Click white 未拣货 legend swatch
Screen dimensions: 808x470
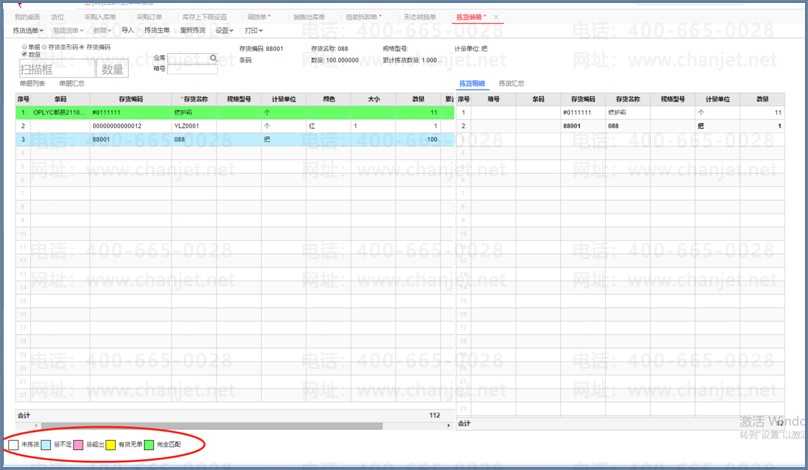tap(14, 444)
